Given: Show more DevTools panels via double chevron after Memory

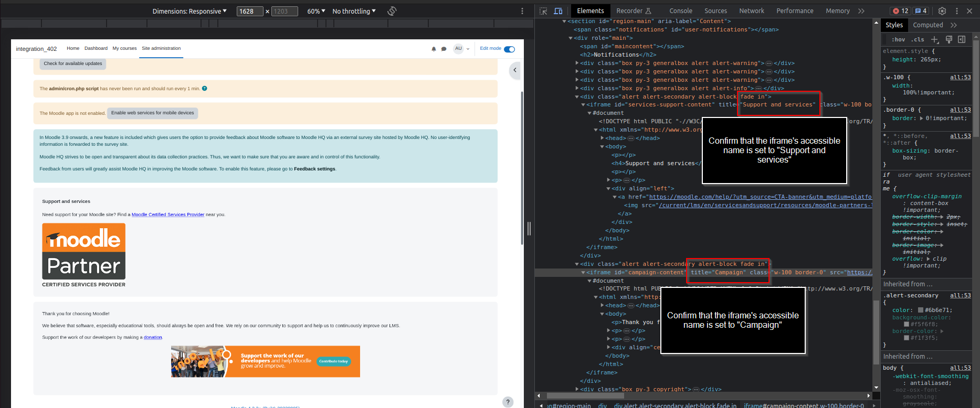Looking at the screenshot, I should (x=861, y=11).
